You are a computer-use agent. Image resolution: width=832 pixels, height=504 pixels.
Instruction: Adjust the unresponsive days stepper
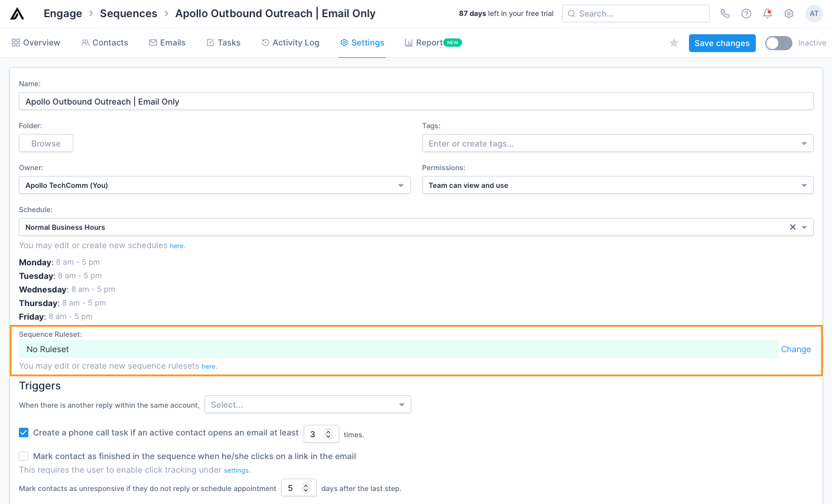(x=306, y=488)
